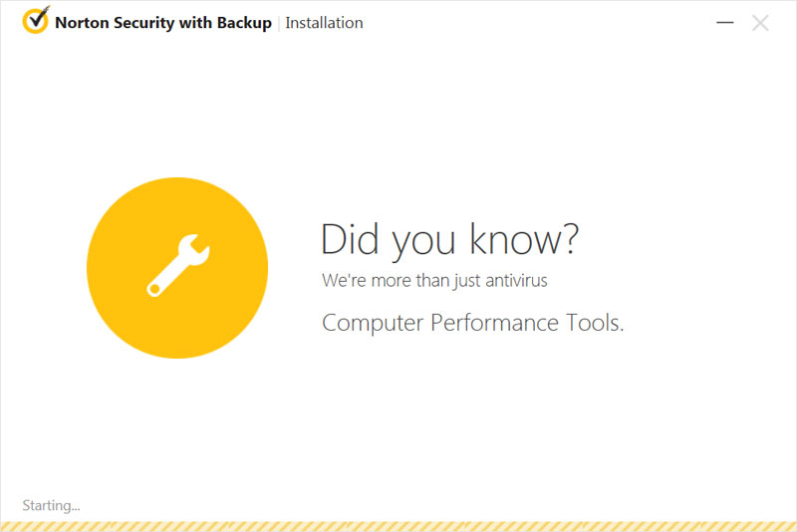Click the 'Starting...' status text
Screen dimensions: 797x532
coord(51,505)
